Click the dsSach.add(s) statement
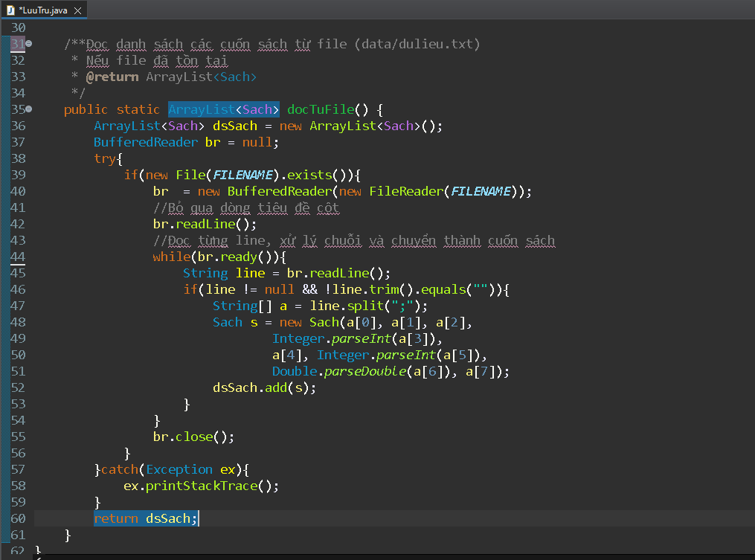This screenshot has height=560, width=755. (x=264, y=387)
